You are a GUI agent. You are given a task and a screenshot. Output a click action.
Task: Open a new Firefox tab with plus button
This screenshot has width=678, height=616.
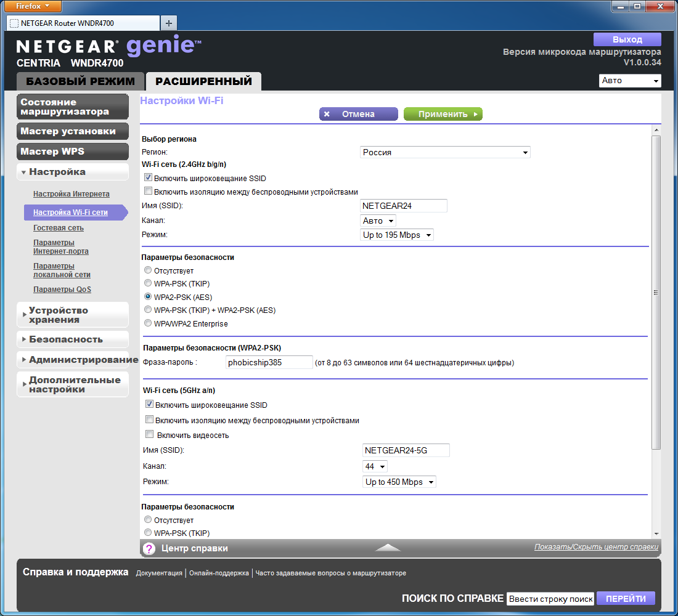point(169,23)
